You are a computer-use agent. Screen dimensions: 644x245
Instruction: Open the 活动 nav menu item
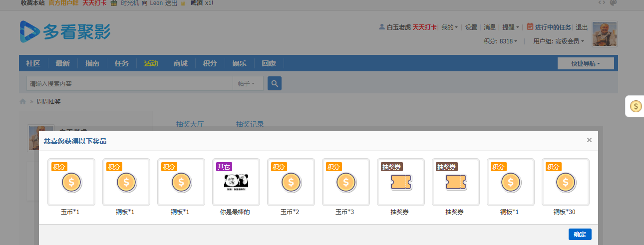click(151, 63)
